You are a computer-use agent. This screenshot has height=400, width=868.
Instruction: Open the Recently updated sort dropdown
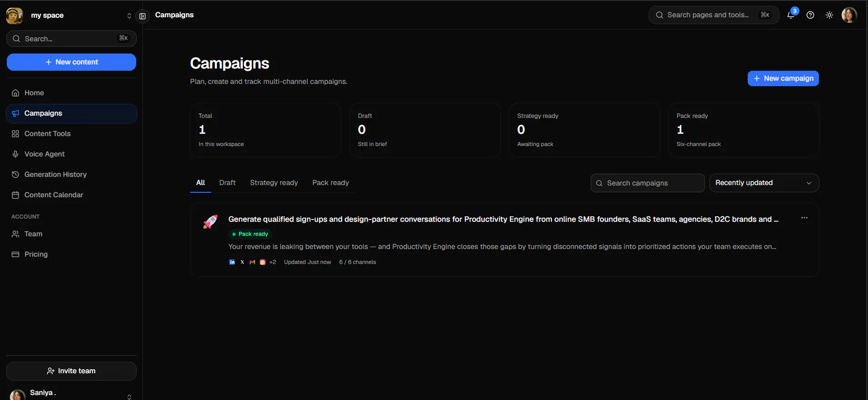[x=764, y=183]
